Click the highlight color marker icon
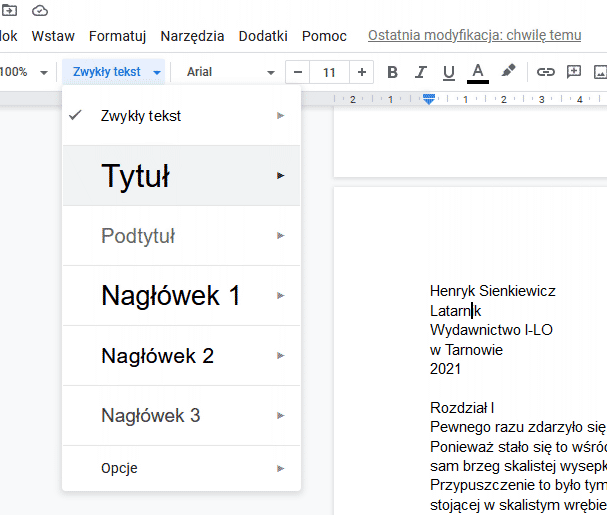This screenshot has width=607, height=515. coord(509,72)
